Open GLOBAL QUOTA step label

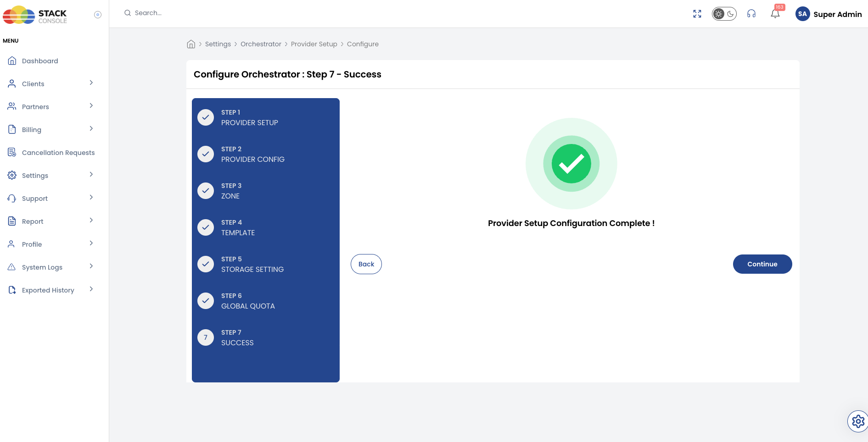pos(248,306)
